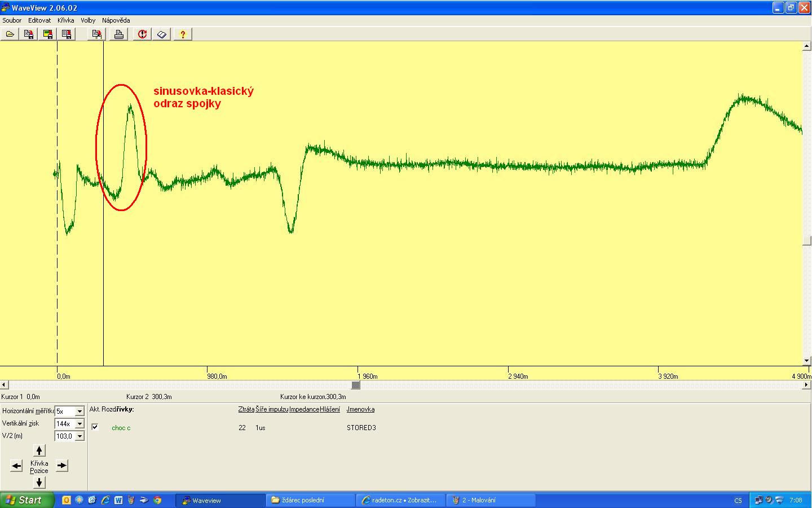Toggle the 'choc c' trace checkbox

tap(95, 427)
